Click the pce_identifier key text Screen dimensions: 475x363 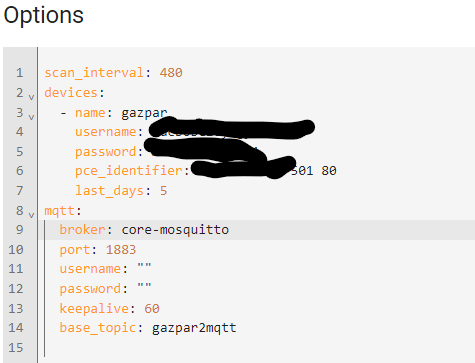[x=129, y=171]
